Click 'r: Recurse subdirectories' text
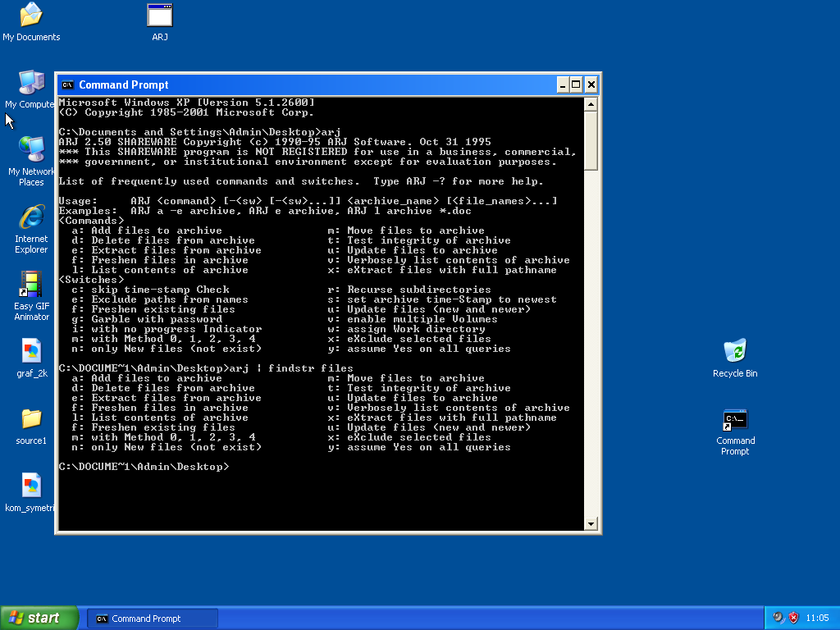 409,290
